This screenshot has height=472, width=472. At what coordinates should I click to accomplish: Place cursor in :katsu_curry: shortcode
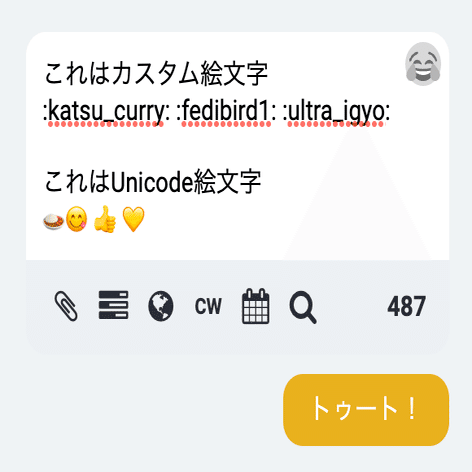106,111
